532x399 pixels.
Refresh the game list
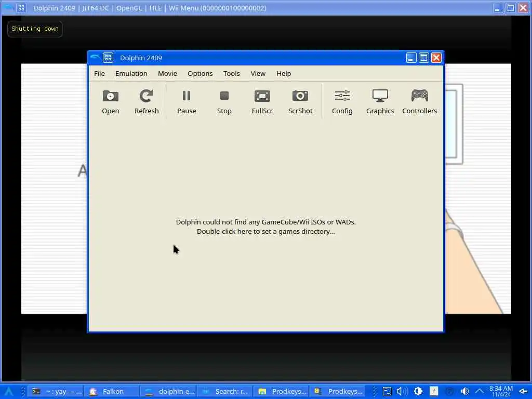(146, 102)
